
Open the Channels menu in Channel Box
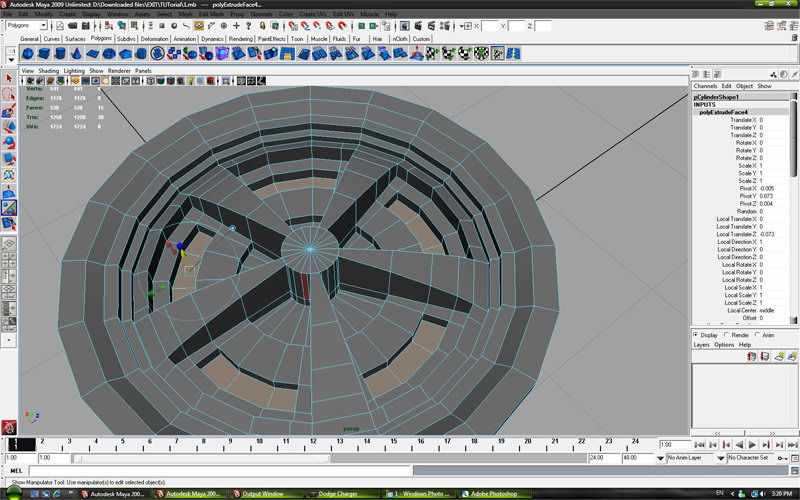coord(705,86)
